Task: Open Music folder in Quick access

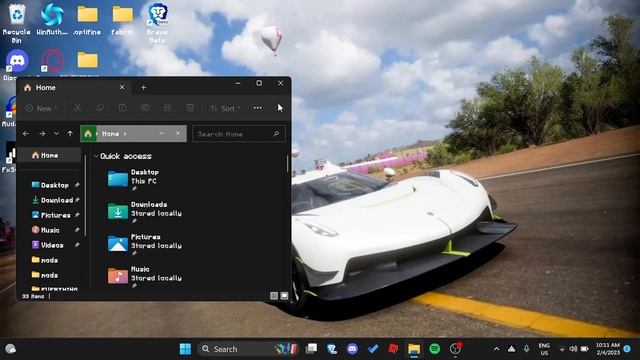Action: (x=145, y=277)
